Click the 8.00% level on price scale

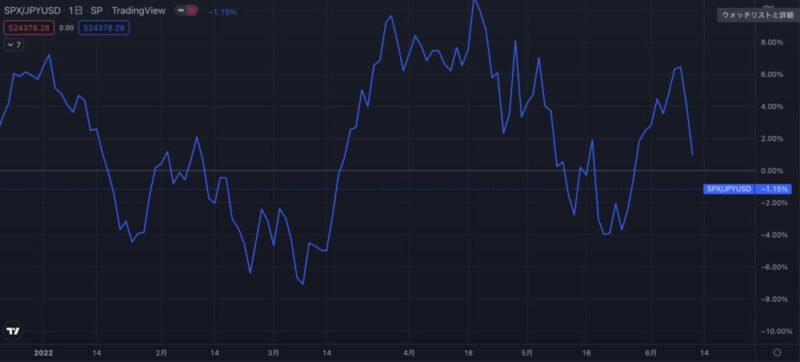point(771,42)
